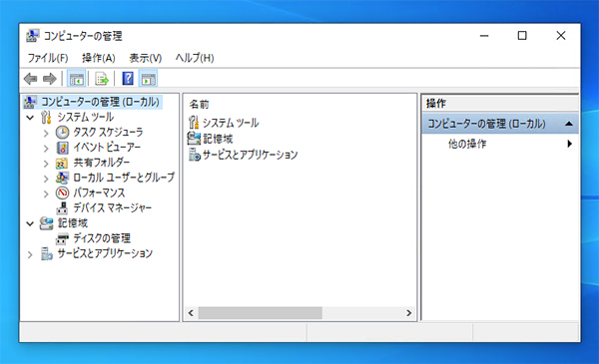Screen dimensions: 599x364
Task: Click the イベント ビューアー icon
Action: tap(62, 148)
